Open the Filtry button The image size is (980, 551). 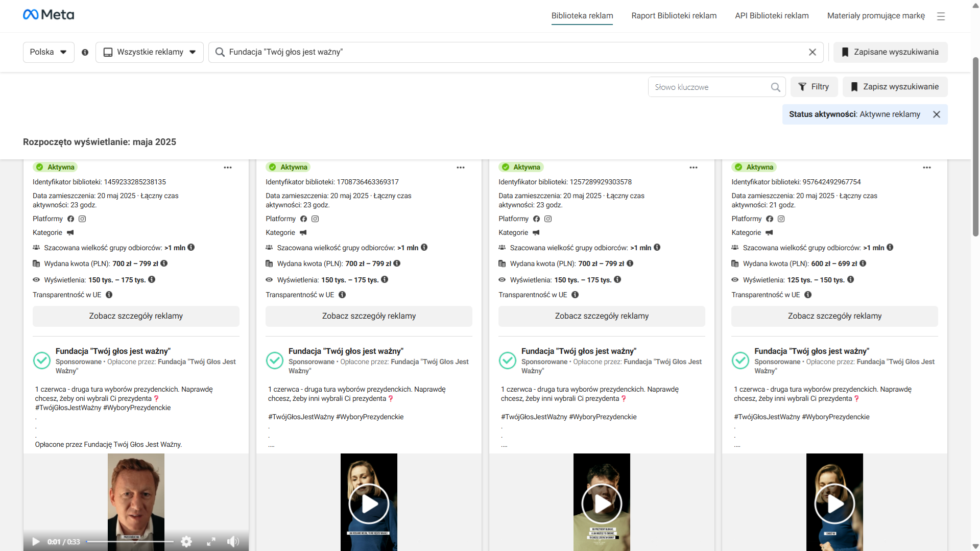click(814, 87)
